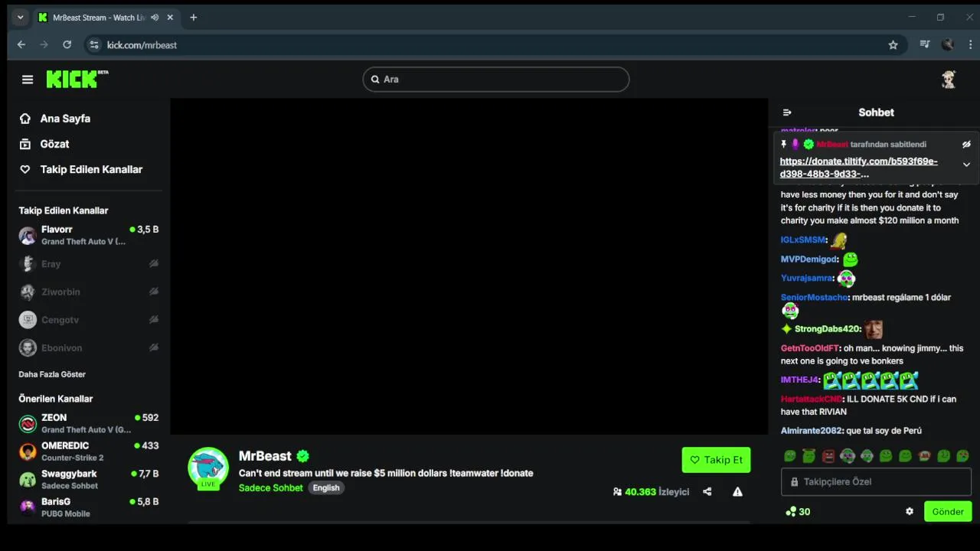
Task: Hide the pinned chat message
Action: pos(966,144)
